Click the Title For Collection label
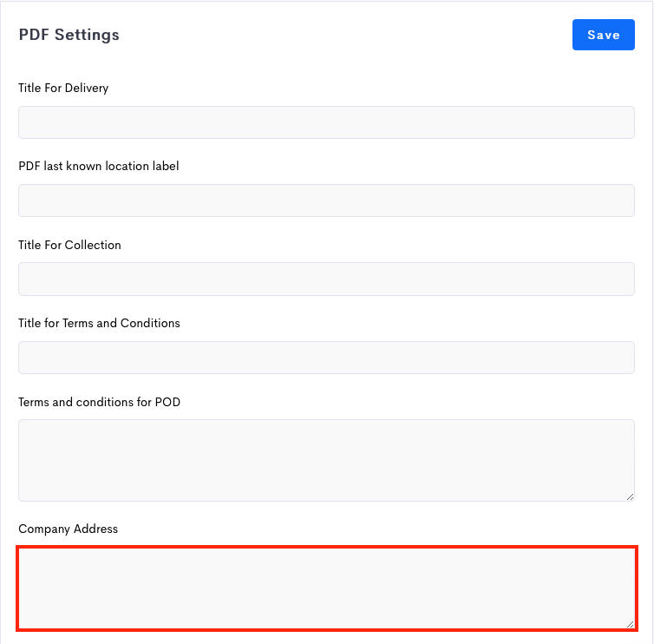Image resolution: width=654 pixels, height=644 pixels. point(69,245)
